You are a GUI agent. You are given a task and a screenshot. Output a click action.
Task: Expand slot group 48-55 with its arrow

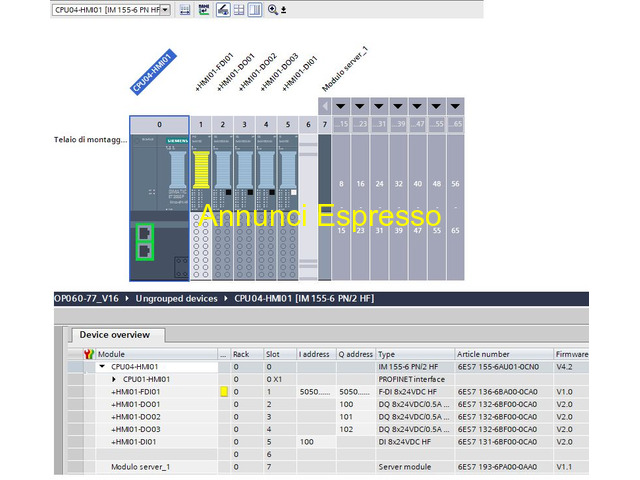click(436, 107)
